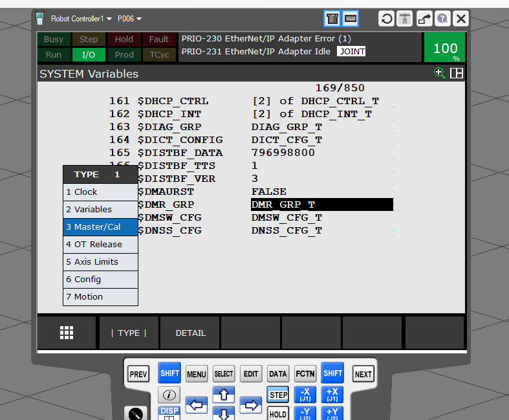Toggle the keyboard/keypad view icon

click(x=351, y=18)
